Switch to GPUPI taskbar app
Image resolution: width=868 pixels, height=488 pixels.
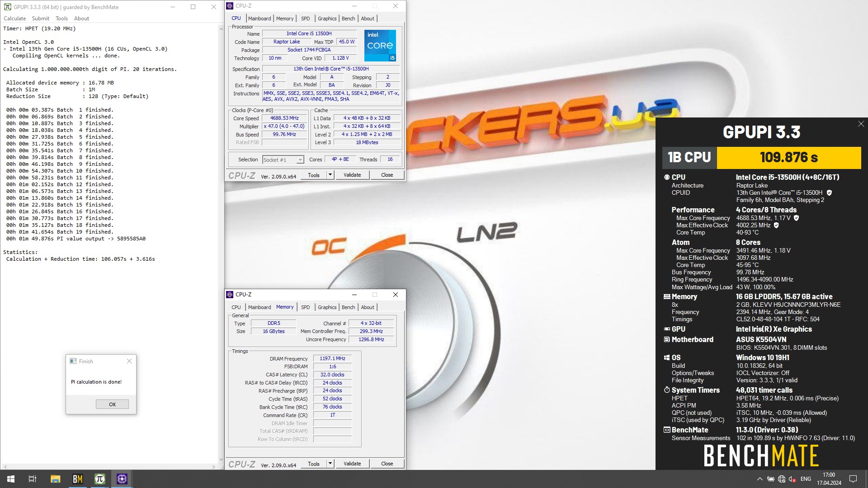tap(99, 479)
